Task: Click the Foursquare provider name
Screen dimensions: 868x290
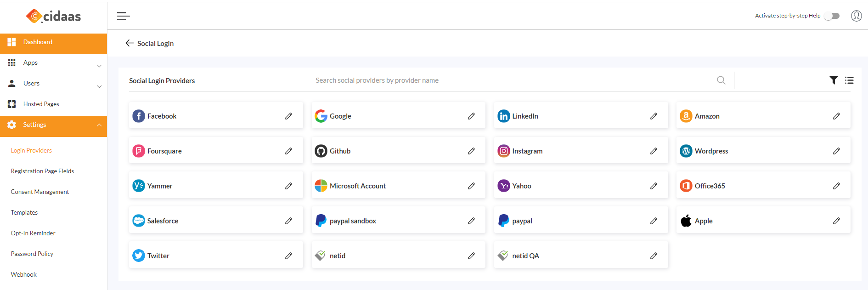Action: 164,151
